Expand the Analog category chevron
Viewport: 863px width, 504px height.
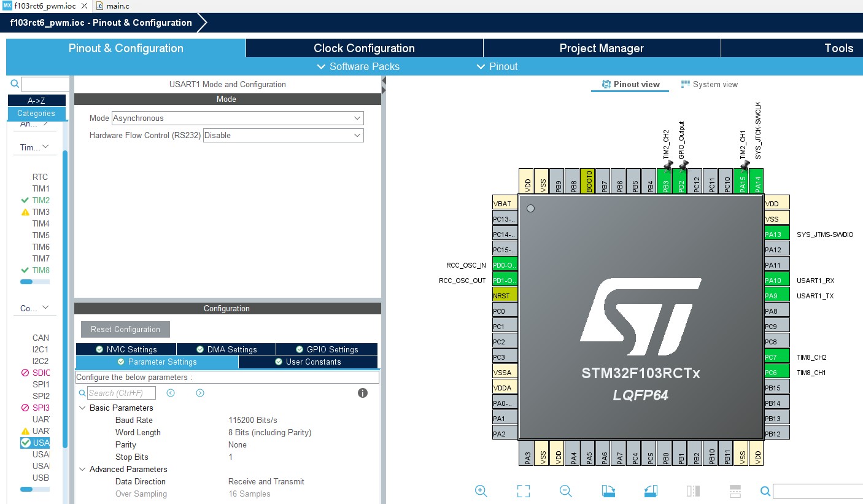pos(45,123)
